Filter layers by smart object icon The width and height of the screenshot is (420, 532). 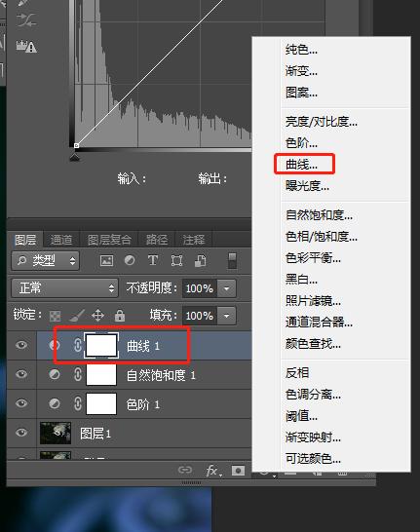point(200,260)
